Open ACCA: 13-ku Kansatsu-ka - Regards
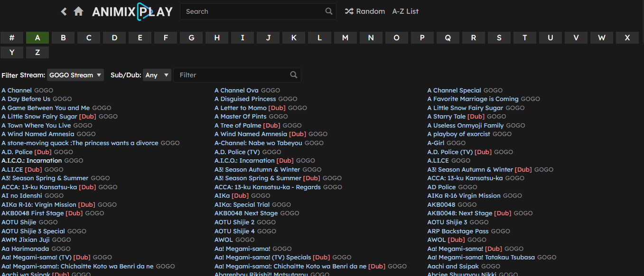Viewport: 644px width, 276px height. pos(268,187)
